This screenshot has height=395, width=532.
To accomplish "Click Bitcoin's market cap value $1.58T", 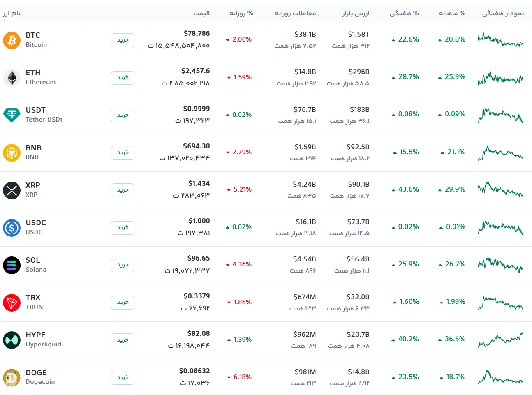I will (359, 35).
